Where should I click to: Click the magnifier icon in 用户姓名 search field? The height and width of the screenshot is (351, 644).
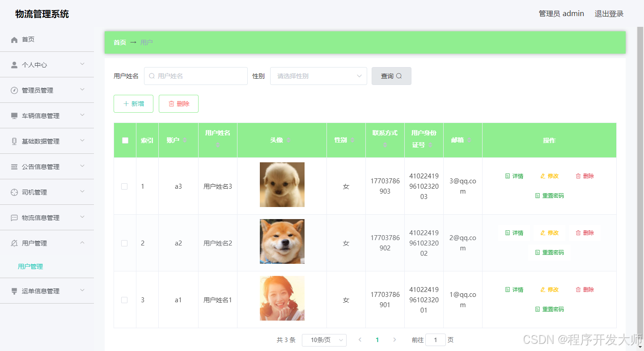(152, 76)
